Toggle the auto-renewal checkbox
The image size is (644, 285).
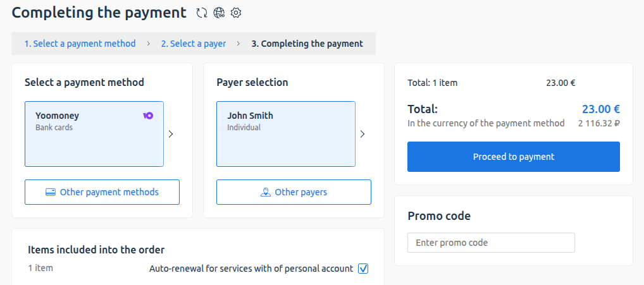(x=363, y=269)
